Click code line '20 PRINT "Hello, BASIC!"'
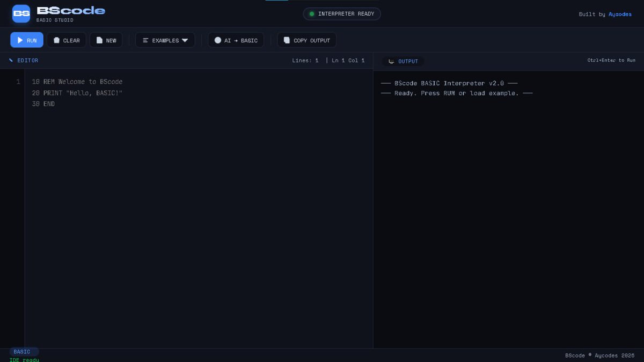The height and width of the screenshot is (362, 644). pos(77,93)
